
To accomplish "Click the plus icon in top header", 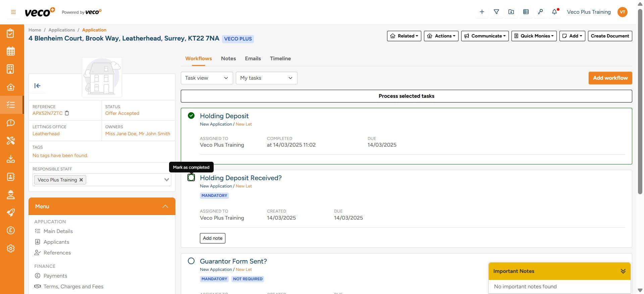I will click(482, 12).
